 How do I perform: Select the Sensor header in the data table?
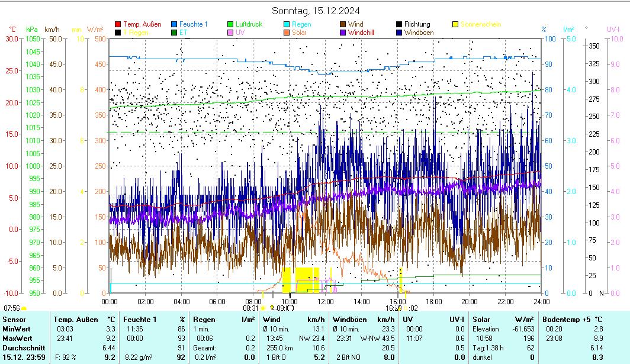click(x=14, y=319)
